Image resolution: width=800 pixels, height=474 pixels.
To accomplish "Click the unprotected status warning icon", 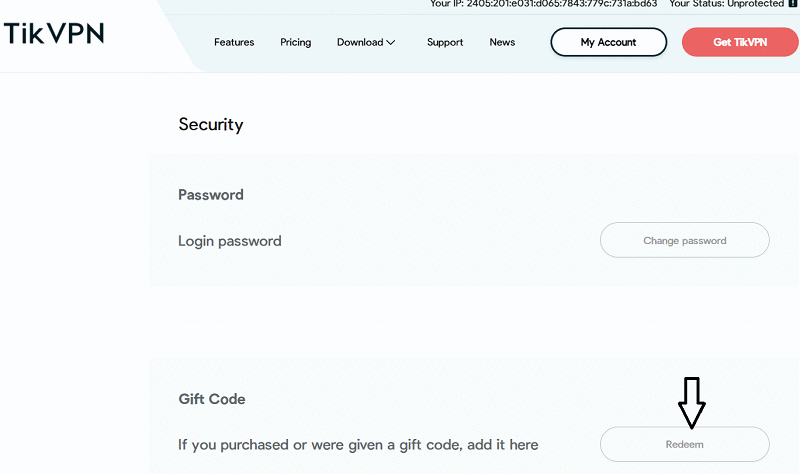I will point(793,4).
